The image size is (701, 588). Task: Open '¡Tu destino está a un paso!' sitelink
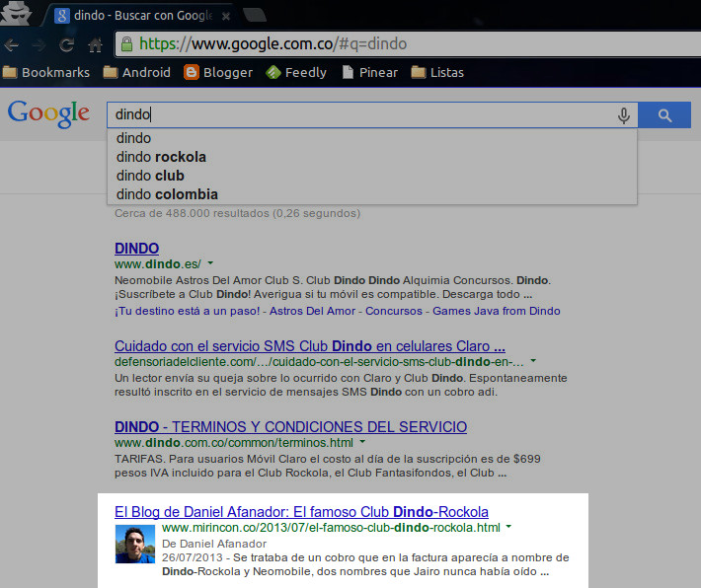pyautogui.click(x=188, y=311)
